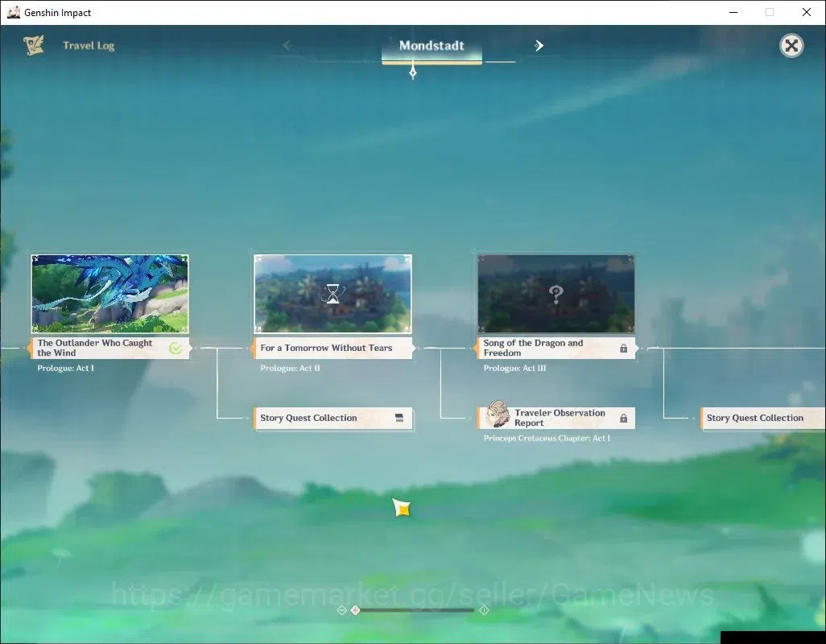Click the hourglass icon on Act II image
The width and height of the screenshot is (826, 644).
pyautogui.click(x=333, y=294)
